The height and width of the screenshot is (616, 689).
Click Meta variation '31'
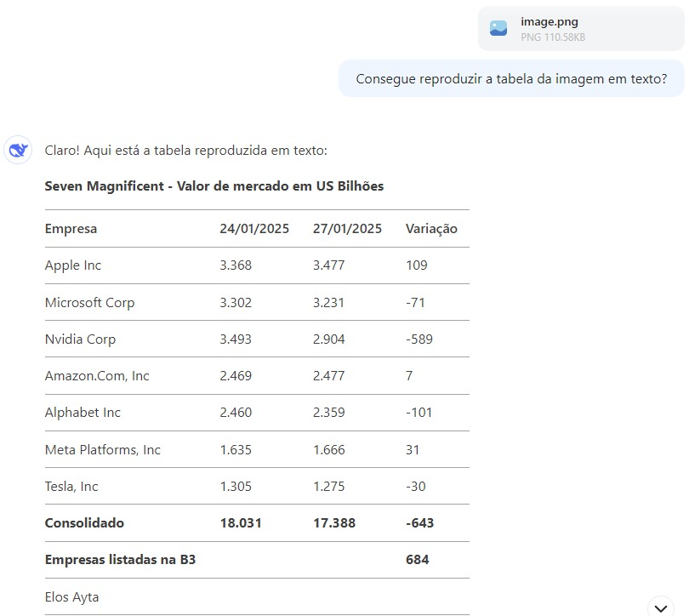coord(413,450)
